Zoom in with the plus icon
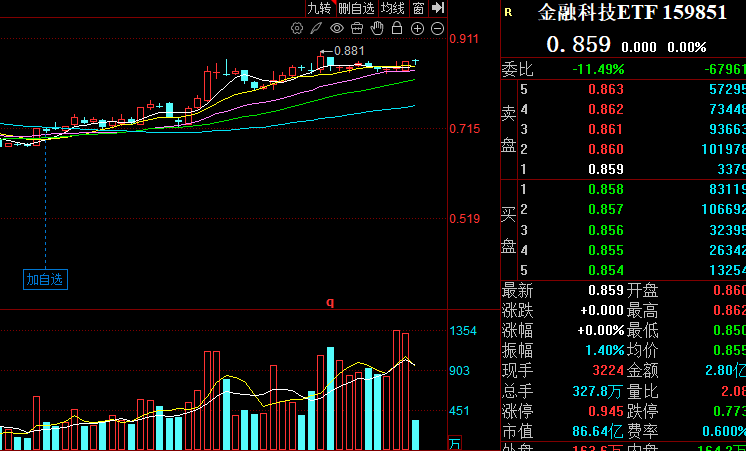This screenshot has width=746, height=451. [418, 28]
